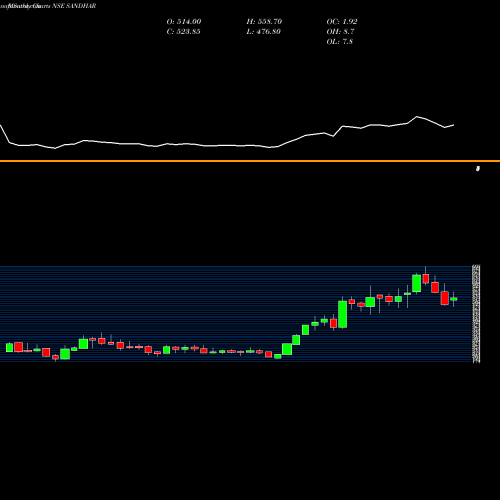This screenshot has width=500, height=500.
Task: Click the 'OC: 1.92' reading
Action: (x=342, y=22)
